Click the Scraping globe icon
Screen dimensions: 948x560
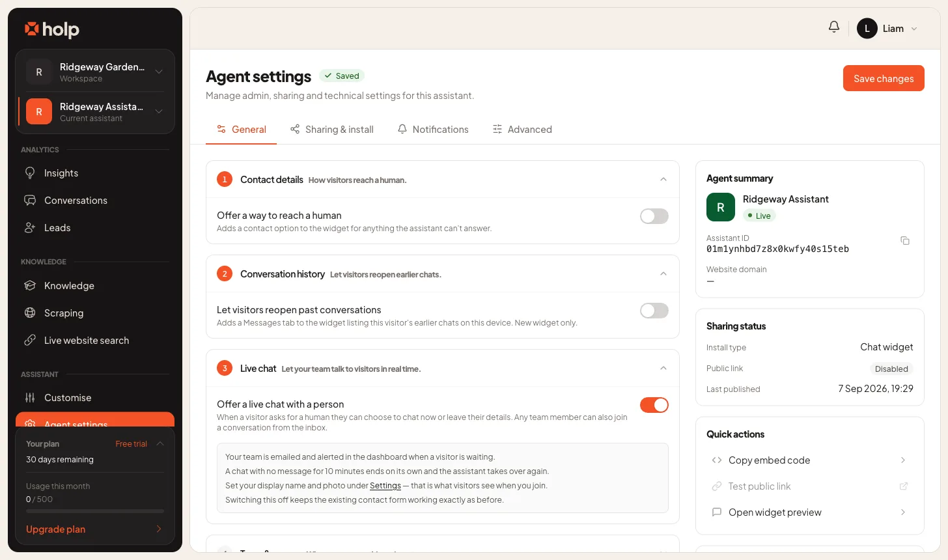click(x=30, y=313)
